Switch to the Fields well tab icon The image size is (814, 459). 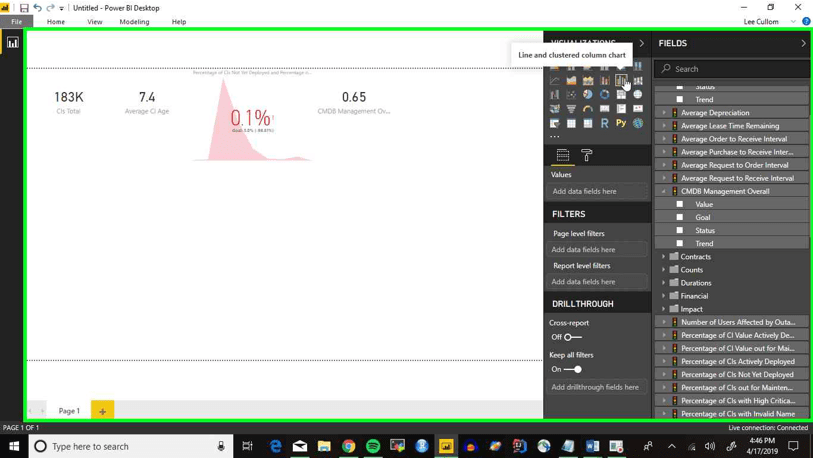click(x=563, y=155)
